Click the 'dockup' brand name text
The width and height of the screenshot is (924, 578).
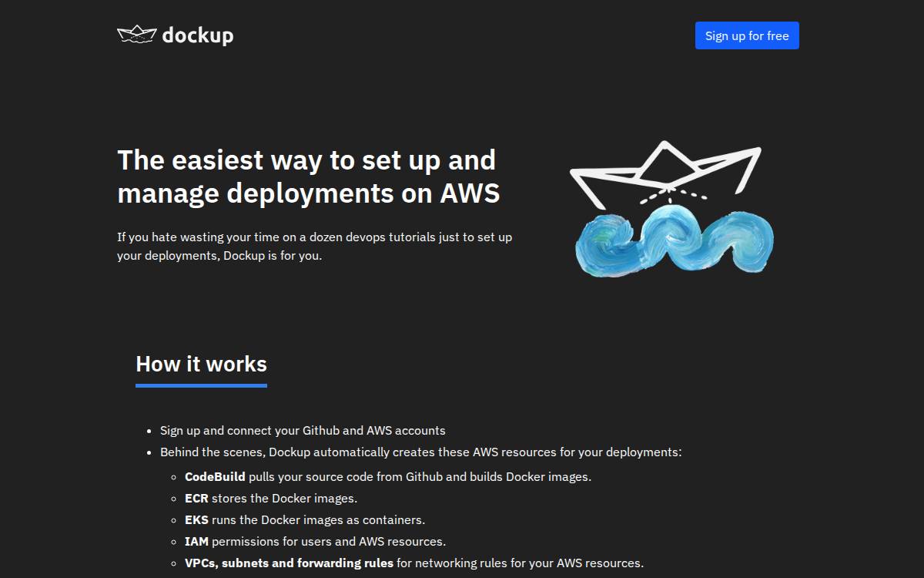tap(198, 35)
